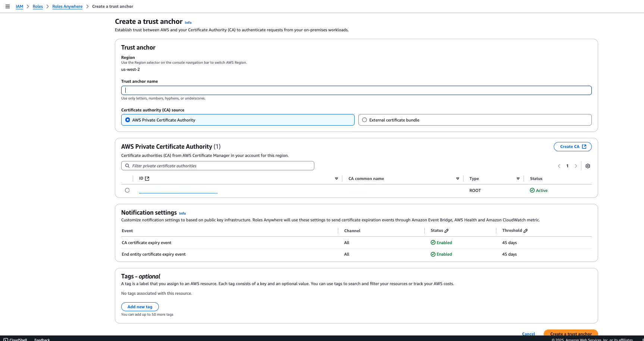Edit the Threshold column via pencil icon
The image size is (644, 341).
click(525, 230)
